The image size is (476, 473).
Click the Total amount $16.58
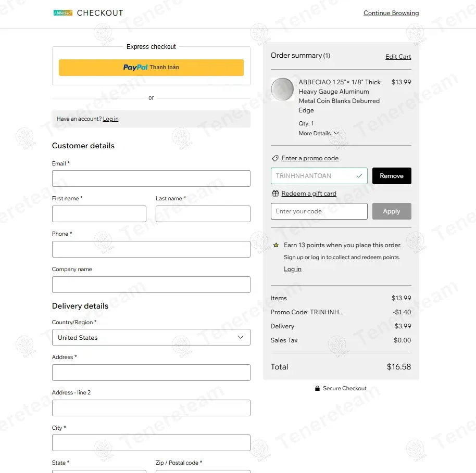398,367
